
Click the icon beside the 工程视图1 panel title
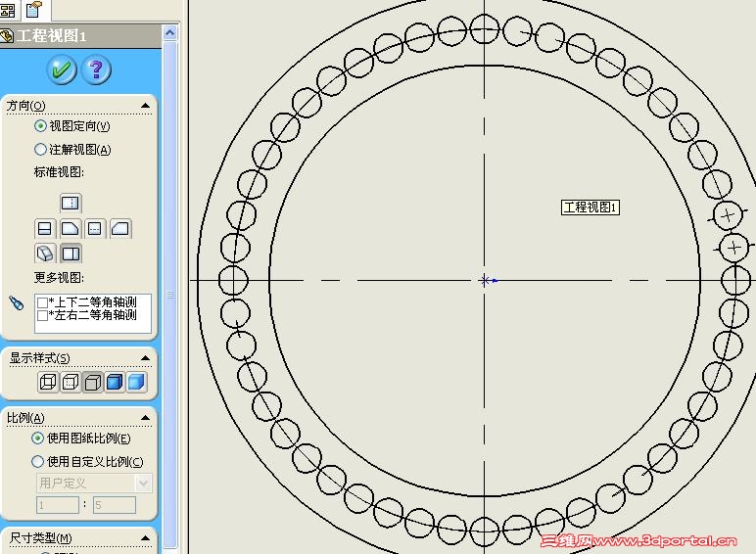pos(7,36)
